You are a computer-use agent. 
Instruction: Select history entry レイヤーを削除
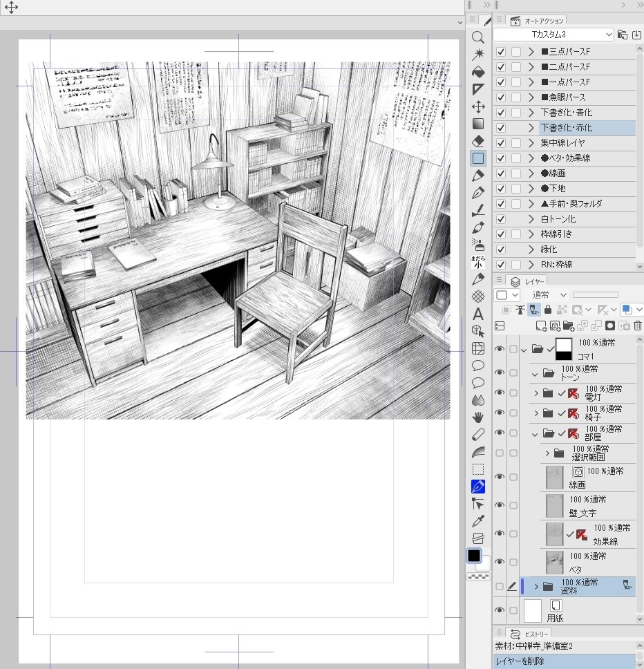pyautogui.click(x=565, y=661)
